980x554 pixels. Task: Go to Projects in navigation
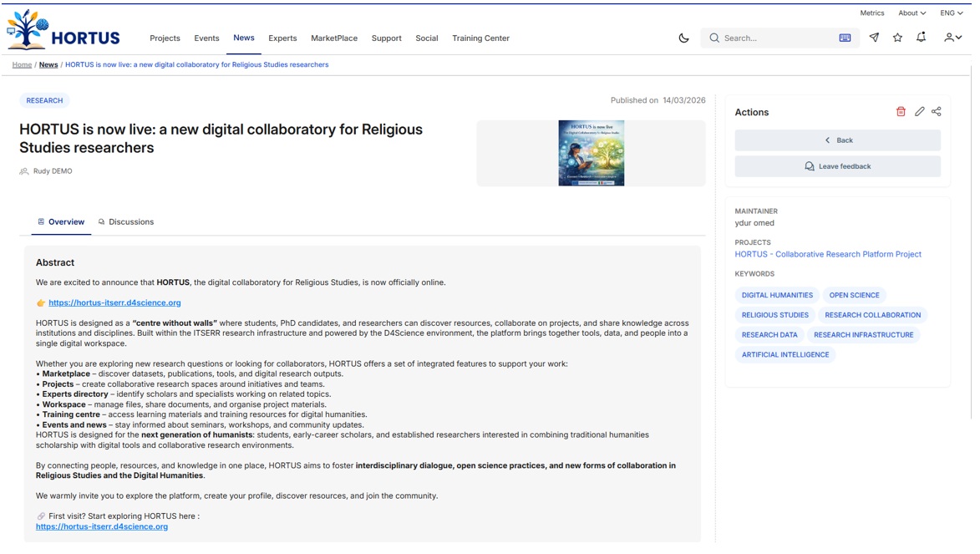[165, 38]
